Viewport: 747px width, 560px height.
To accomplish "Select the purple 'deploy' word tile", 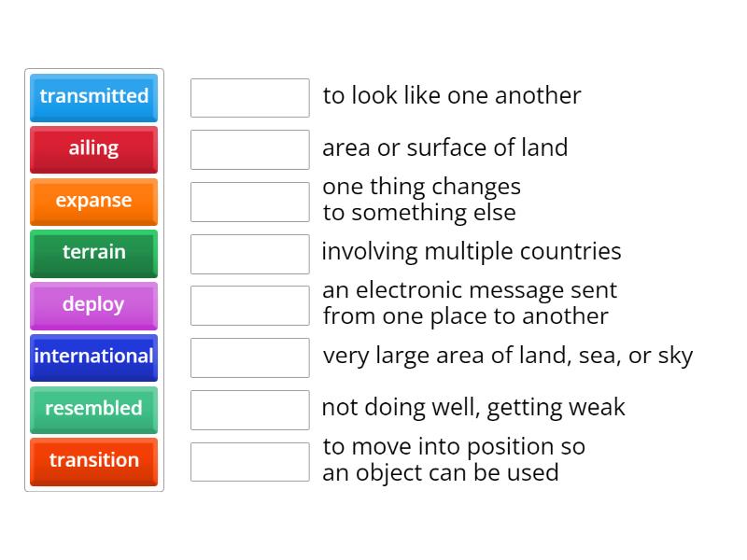I will click(93, 305).
